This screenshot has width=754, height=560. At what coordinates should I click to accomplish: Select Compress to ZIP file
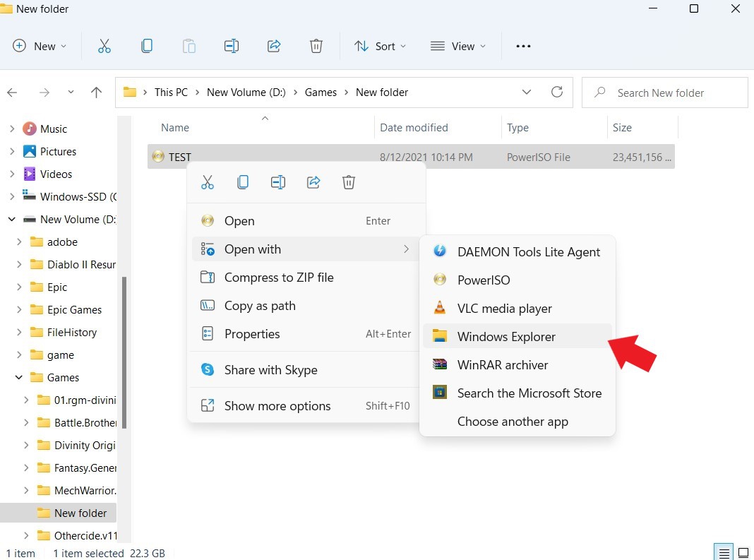click(306, 277)
